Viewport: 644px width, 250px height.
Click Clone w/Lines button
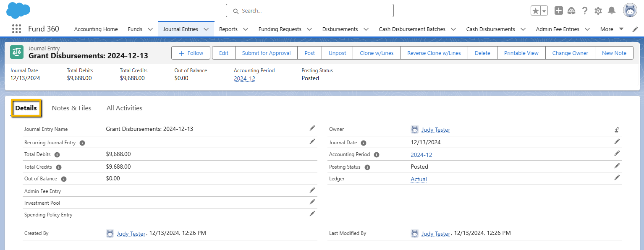377,53
